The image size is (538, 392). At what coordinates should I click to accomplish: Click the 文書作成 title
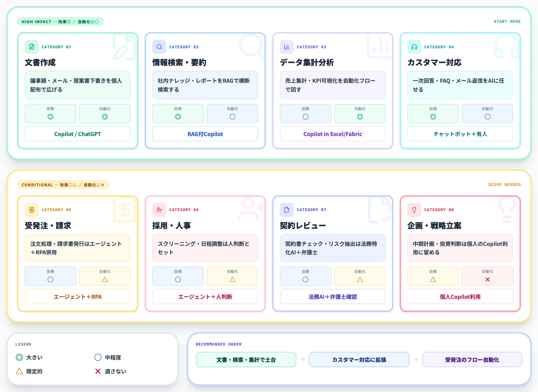tap(40, 62)
